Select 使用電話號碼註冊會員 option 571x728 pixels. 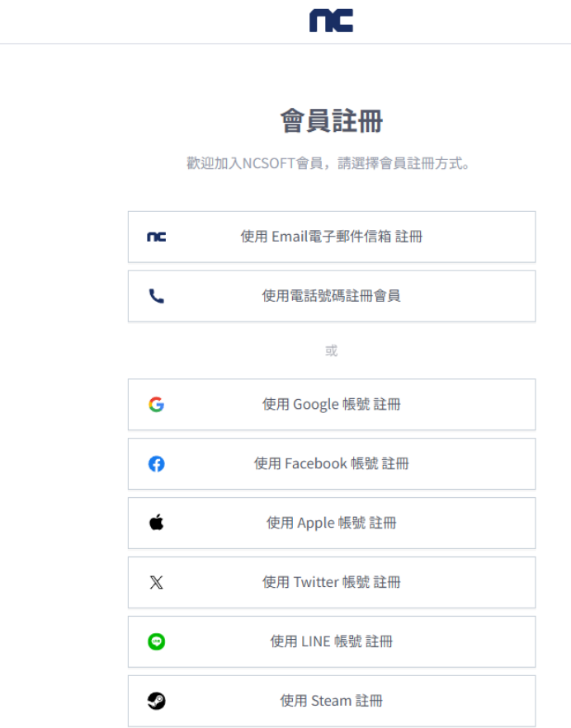pyautogui.click(x=331, y=295)
